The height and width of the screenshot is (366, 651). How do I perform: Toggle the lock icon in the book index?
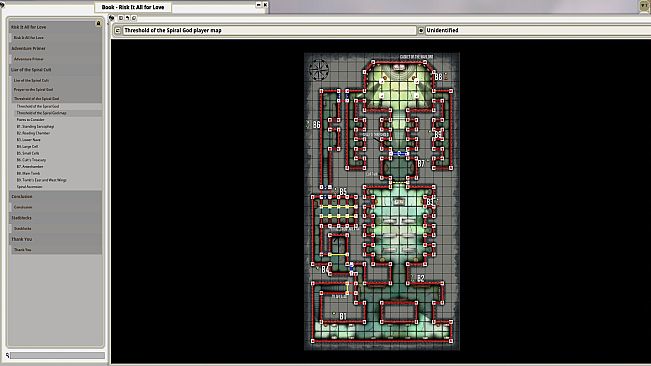[98, 24]
